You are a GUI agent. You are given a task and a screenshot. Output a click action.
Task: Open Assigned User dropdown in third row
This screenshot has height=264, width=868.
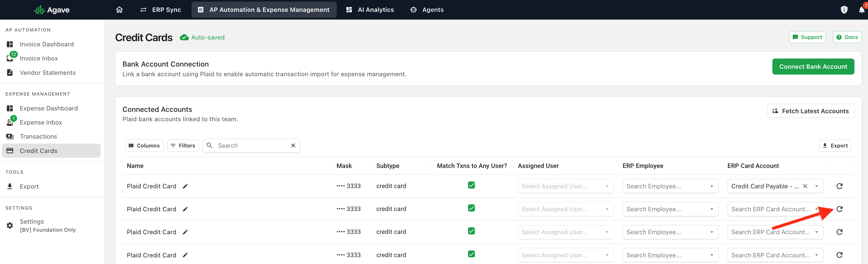pyautogui.click(x=565, y=232)
